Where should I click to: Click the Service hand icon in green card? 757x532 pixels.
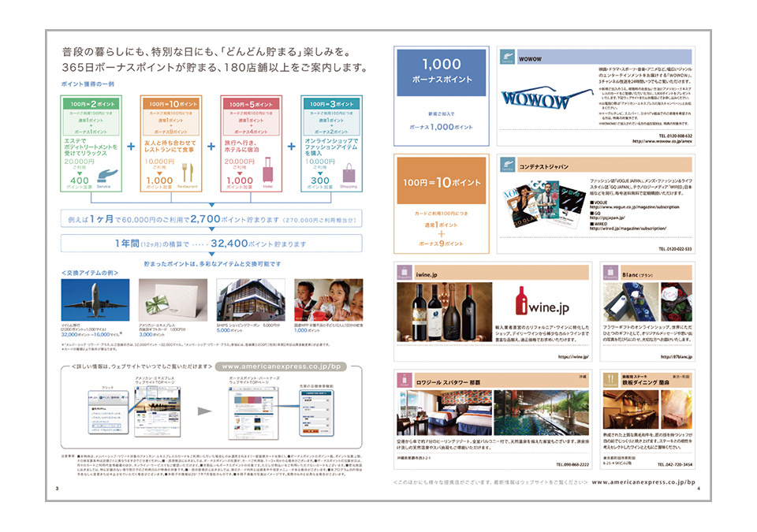pyautogui.click(x=107, y=175)
